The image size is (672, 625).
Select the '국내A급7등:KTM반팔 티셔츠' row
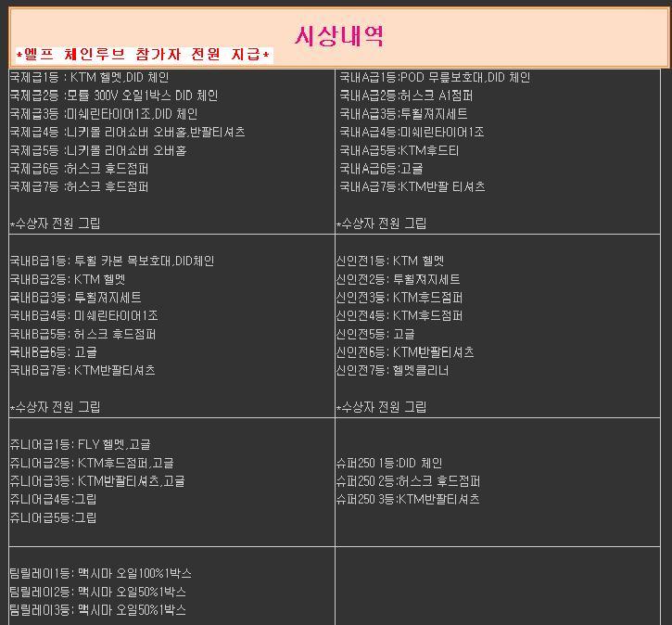point(412,187)
